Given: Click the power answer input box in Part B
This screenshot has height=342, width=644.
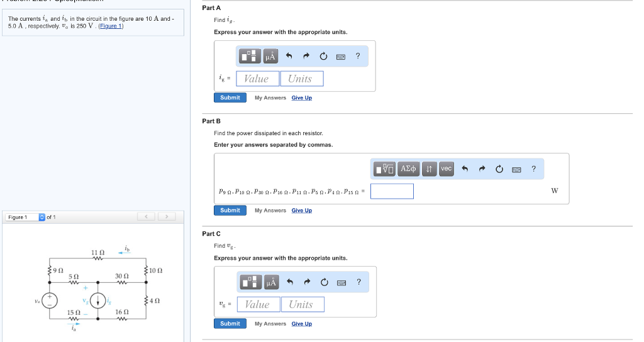Looking at the screenshot, I should (x=392, y=191).
